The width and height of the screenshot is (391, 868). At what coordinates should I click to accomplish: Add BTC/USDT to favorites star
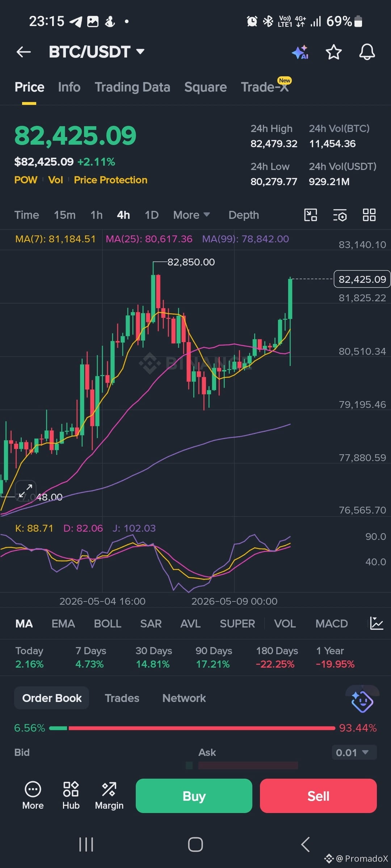(x=333, y=52)
